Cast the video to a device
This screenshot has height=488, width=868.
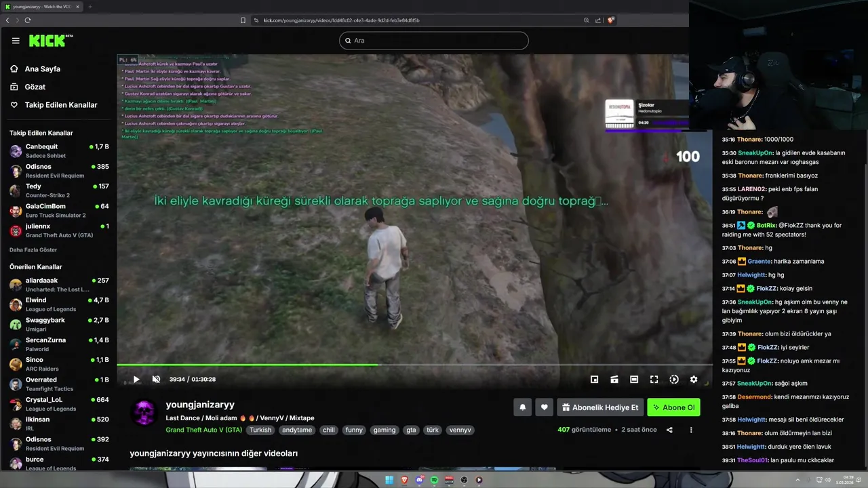tap(614, 380)
